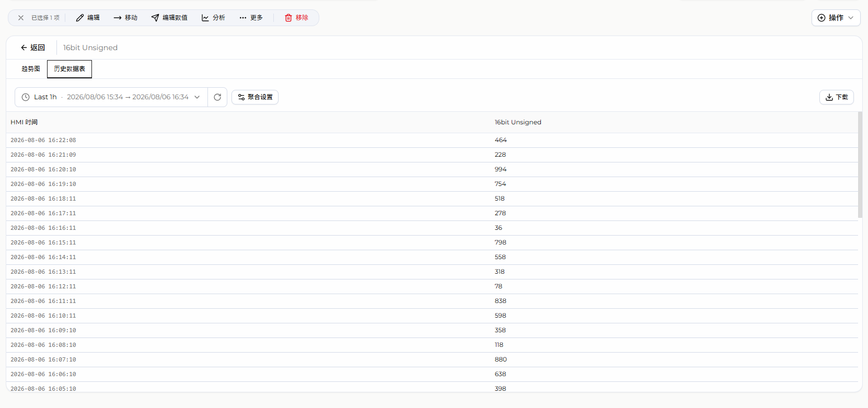
Task: Select the value 558 cell
Action: [500, 257]
